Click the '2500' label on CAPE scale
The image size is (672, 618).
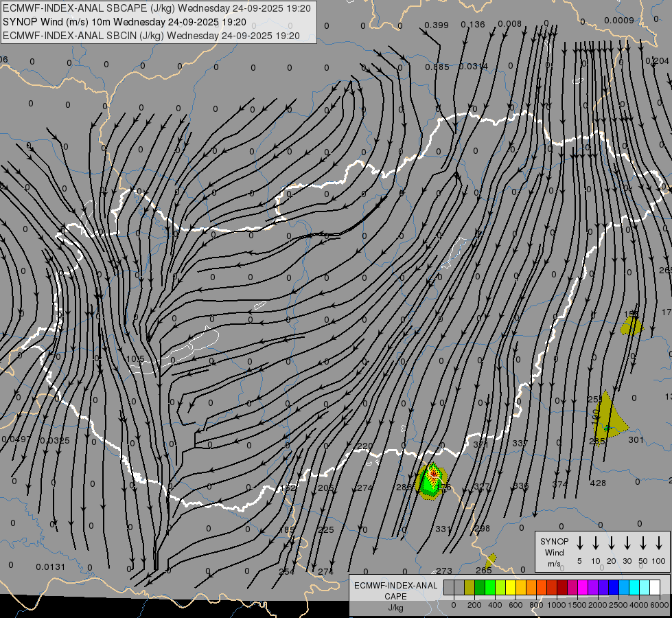point(618,605)
